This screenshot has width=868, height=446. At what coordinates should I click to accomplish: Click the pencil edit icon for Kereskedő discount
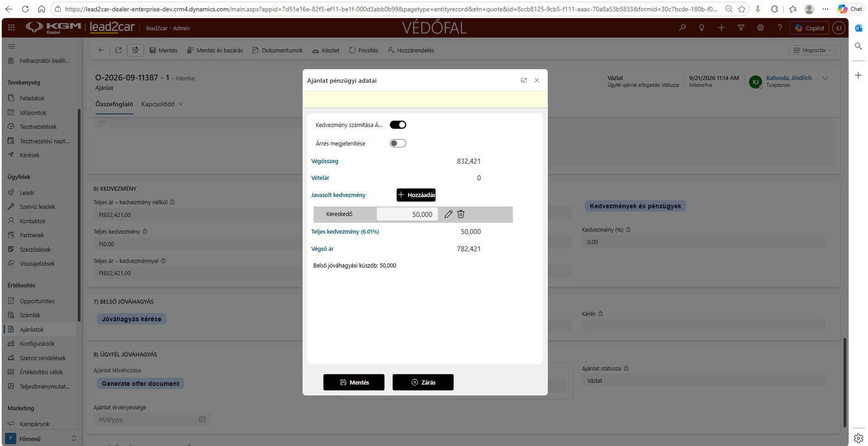coord(448,214)
